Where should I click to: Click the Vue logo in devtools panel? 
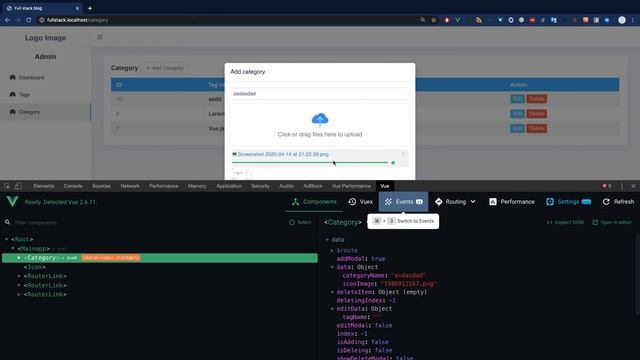tap(12, 202)
